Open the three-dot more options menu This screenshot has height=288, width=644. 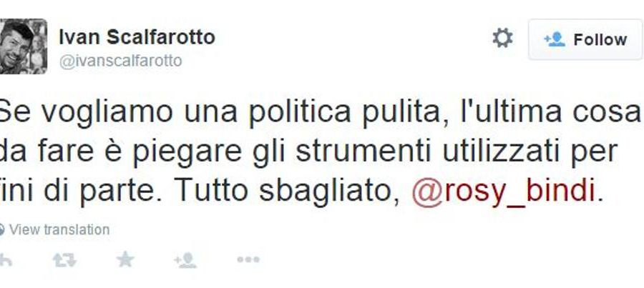248,259
